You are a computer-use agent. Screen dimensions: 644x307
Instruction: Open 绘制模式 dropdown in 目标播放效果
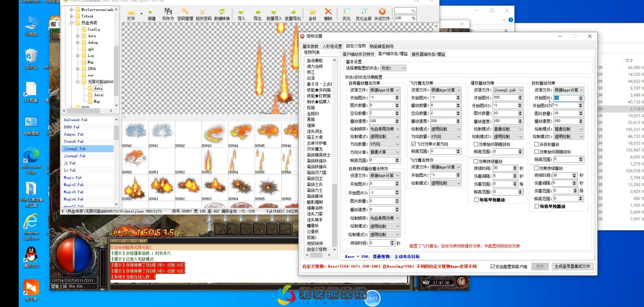[569, 129]
